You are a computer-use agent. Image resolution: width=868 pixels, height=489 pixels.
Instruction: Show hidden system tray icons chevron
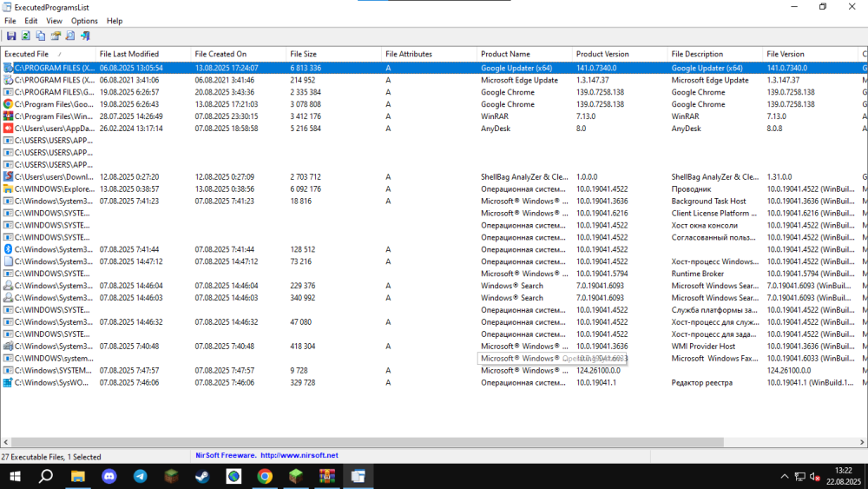(x=785, y=476)
